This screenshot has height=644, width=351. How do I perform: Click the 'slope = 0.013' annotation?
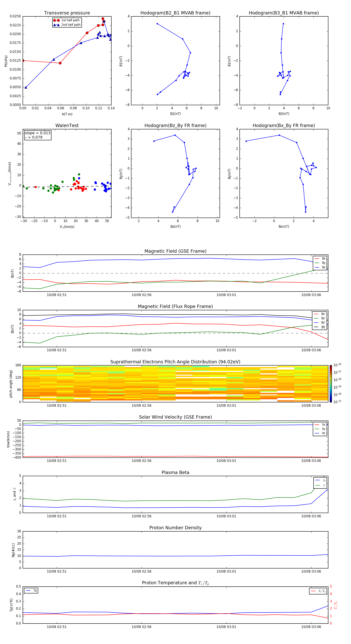(38, 133)
